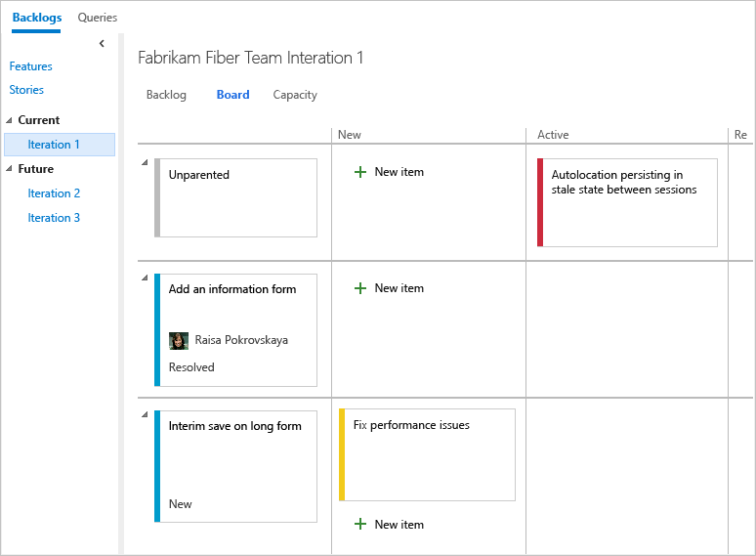This screenshot has height=556, width=756.
Task: Click the Resolved state on information form card
Action: coord(191,367)
